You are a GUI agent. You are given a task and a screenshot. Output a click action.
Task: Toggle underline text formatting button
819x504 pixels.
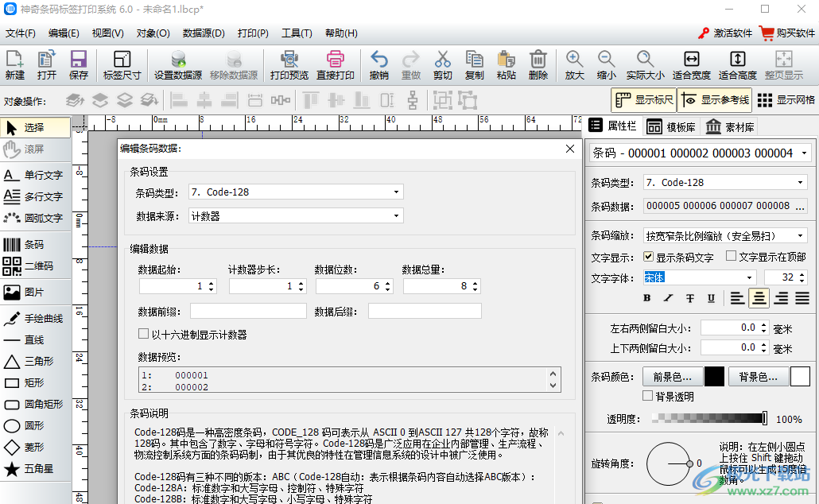point(711,298)
